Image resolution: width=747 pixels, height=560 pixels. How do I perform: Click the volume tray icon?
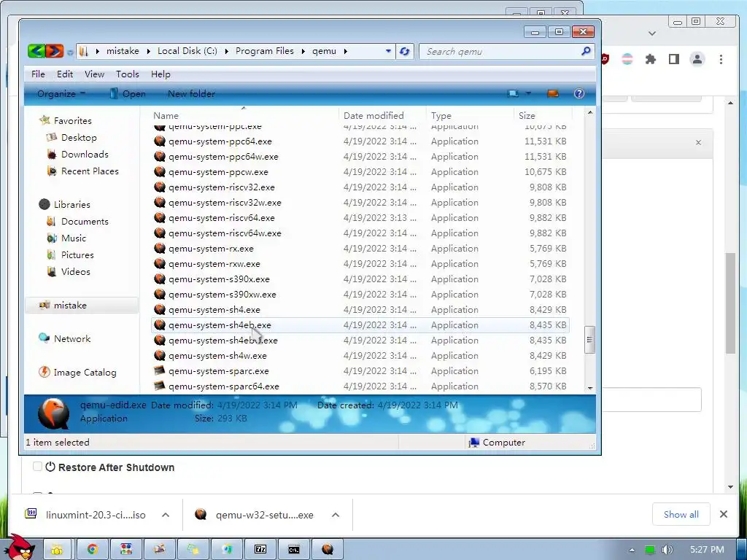[x=667, y=550]
